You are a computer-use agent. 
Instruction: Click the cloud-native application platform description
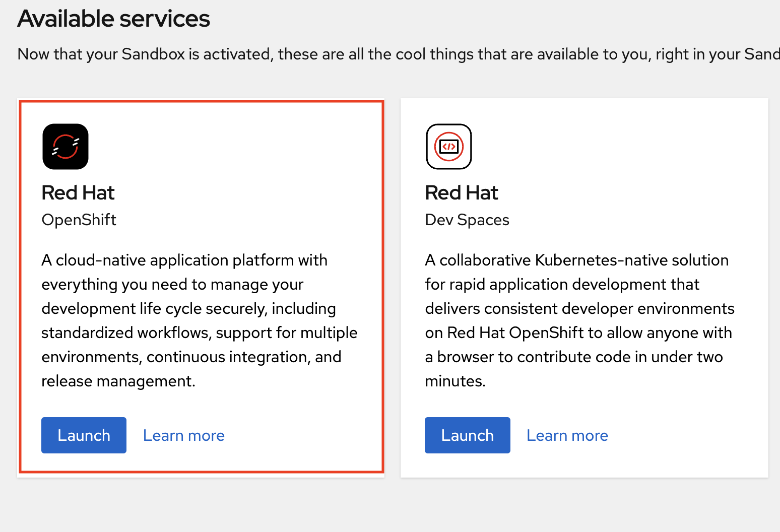point(200,320)
